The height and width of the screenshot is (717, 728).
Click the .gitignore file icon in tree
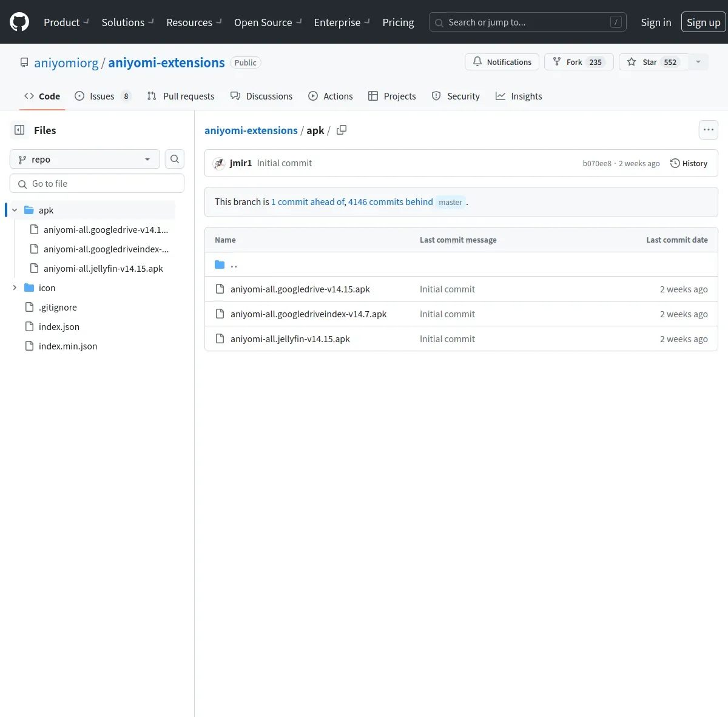[29, 307]
